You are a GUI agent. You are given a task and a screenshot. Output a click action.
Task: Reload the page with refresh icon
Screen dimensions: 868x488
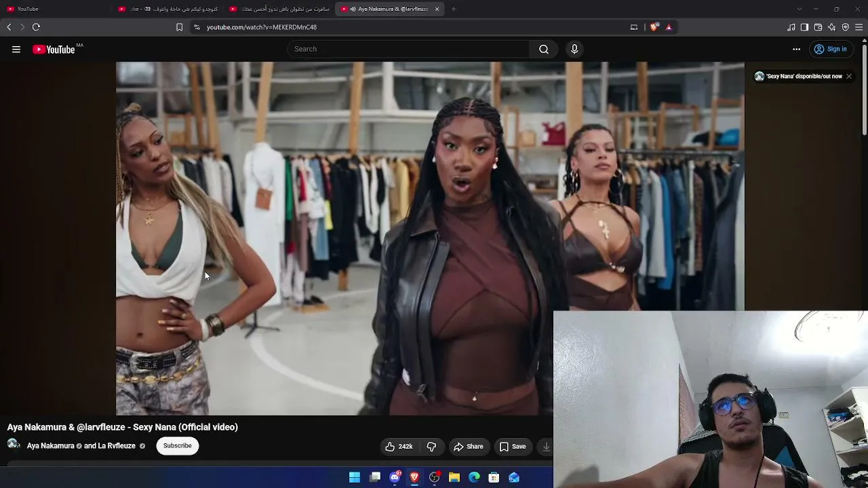36,27
